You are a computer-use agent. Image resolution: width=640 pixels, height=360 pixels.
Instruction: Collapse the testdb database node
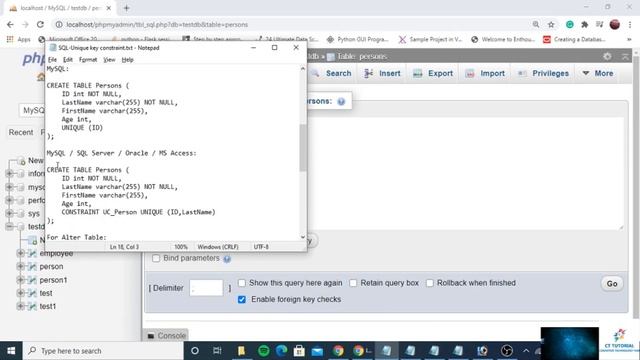[9, 227]
